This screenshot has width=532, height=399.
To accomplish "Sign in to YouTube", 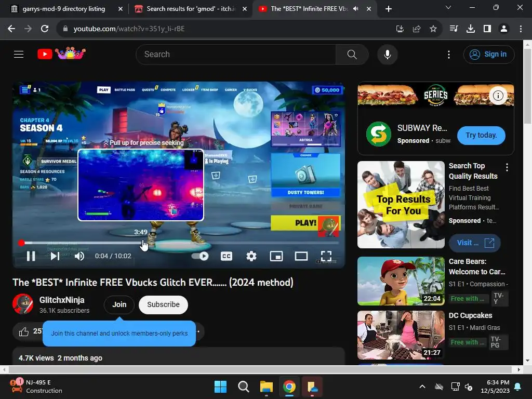I will point(488,54).
